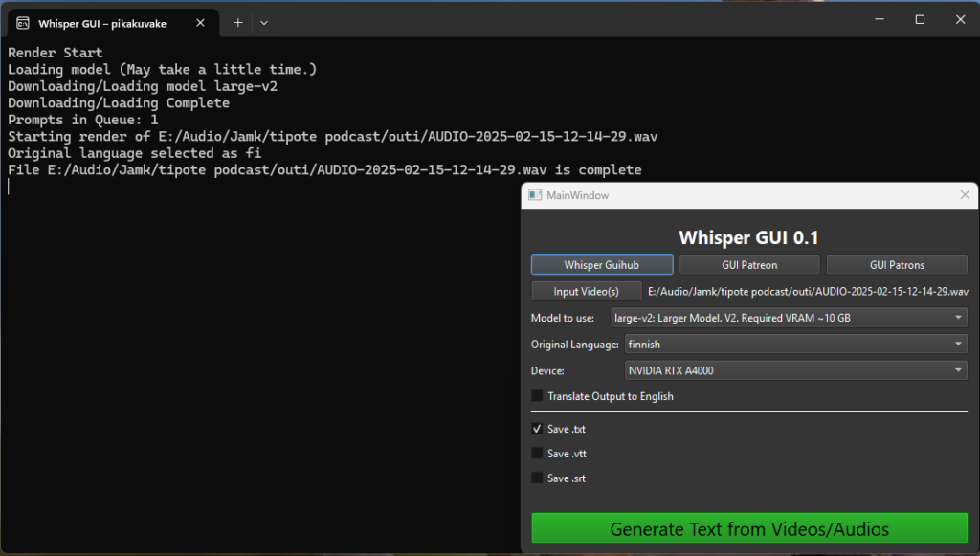Close the MainWindow dialog
980x556 pixels.
(x=965, y=195)
